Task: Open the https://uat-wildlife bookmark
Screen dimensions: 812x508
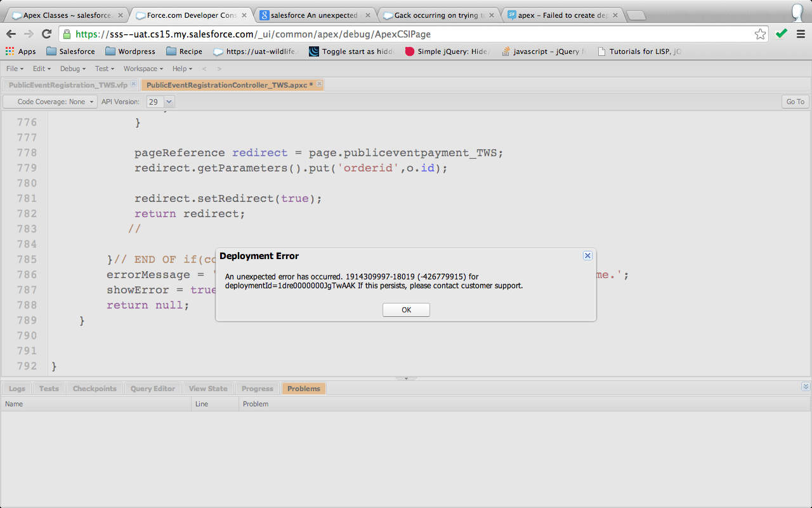Action: pyautogui.click(x=256, y=51)
